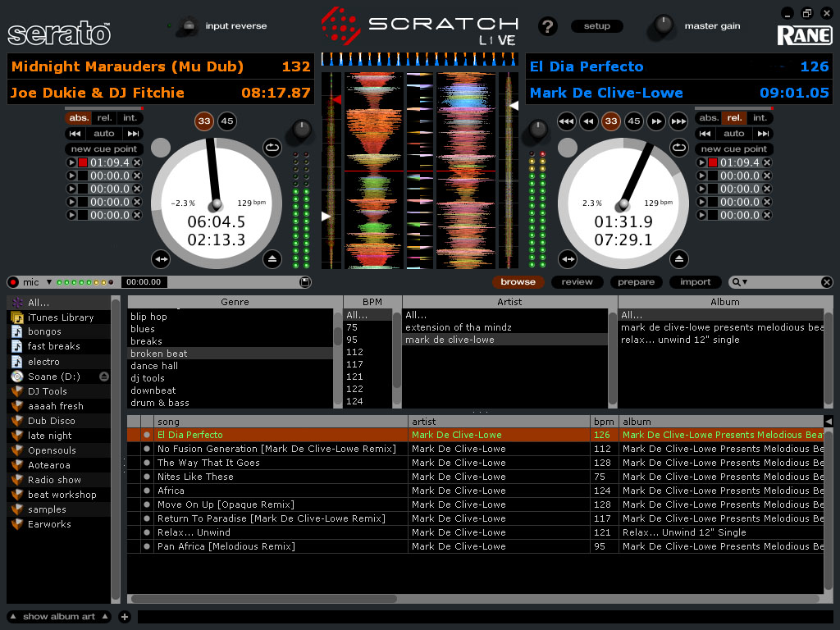Eject the Soane (D:) drive

pyautogui.click(x=104, y=377)
